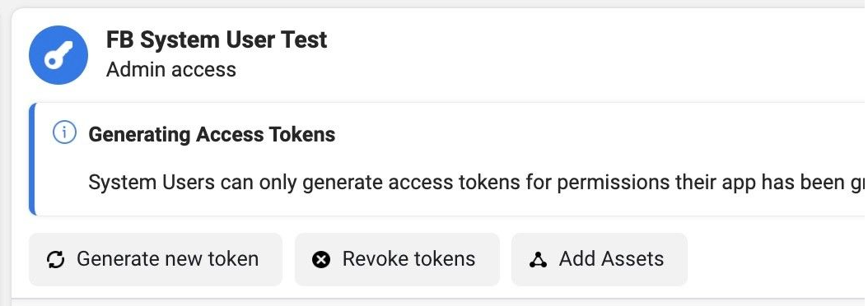Click the Admin access role label
The height and width of the screenshot is (306, 868).
click(x=171, y=70)
